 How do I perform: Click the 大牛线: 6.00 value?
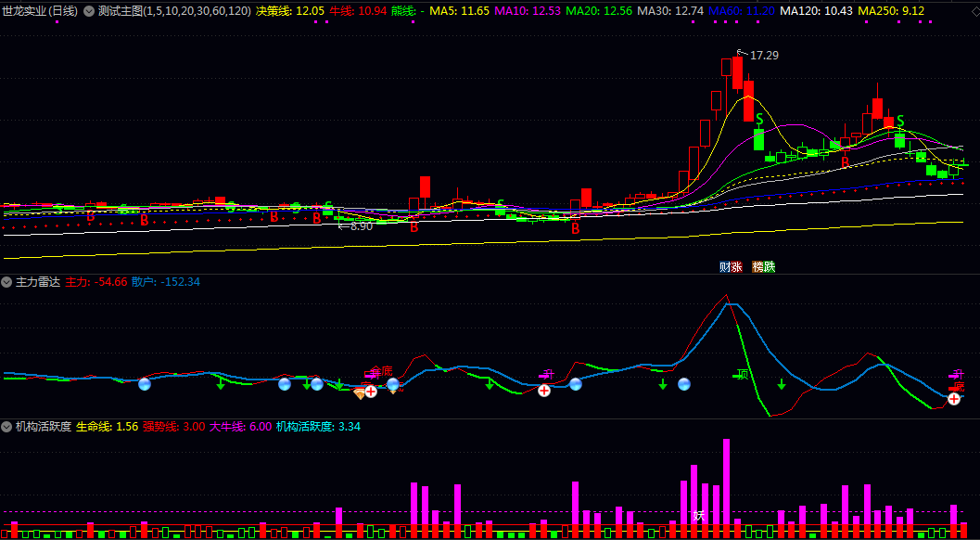click(x=241, y=427)
